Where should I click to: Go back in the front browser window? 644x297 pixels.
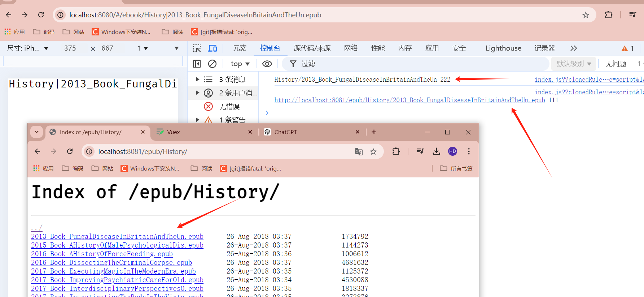[x=38, y=151]
